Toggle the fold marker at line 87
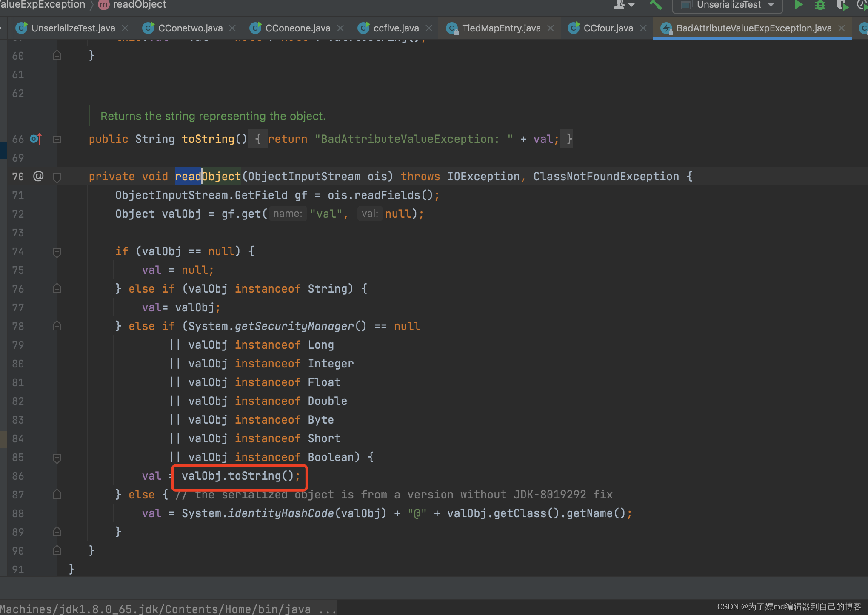Screen dimensions: 868x615 tap(57, 495)
